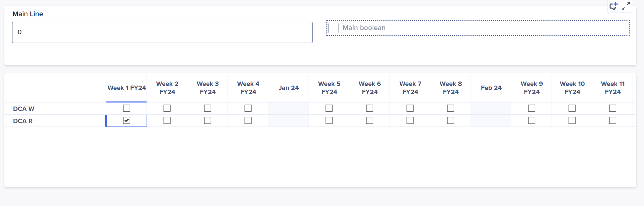Check DCA W for Week 1 FY24

127,108
